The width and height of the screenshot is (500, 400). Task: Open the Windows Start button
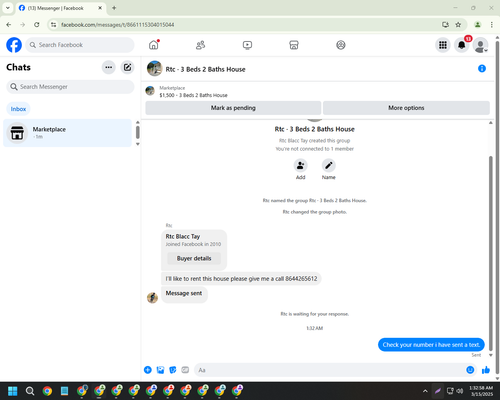click(13, 391)
